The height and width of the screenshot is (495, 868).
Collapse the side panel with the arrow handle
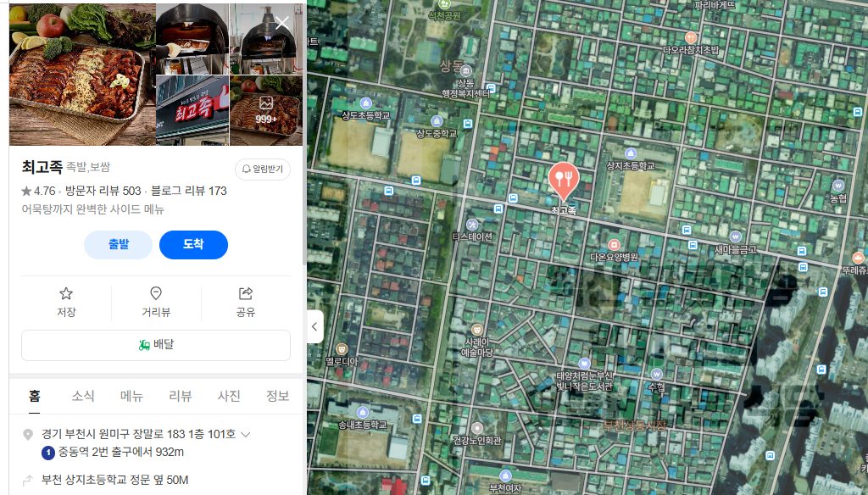click(315, 326)
